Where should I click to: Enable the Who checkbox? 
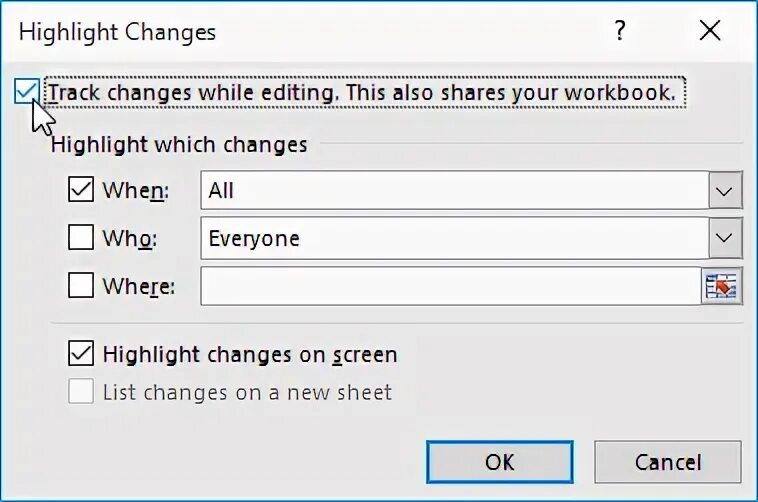[x=81, y=237]
